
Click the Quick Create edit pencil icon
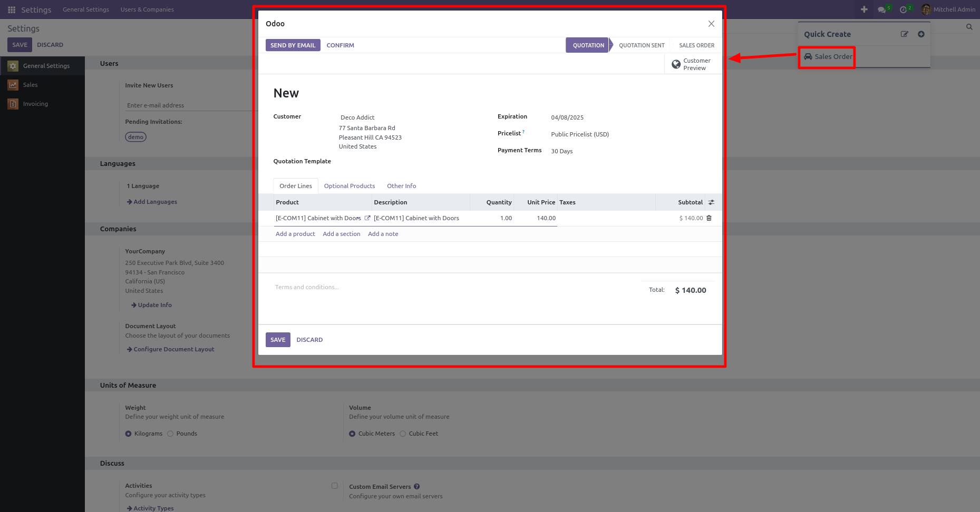coord(905,34)
